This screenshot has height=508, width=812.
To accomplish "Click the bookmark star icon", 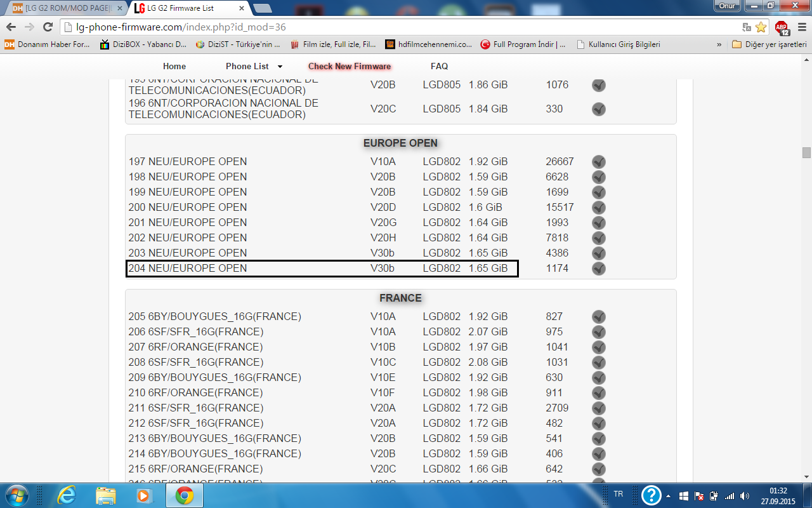I will click(x=761, y=27).
